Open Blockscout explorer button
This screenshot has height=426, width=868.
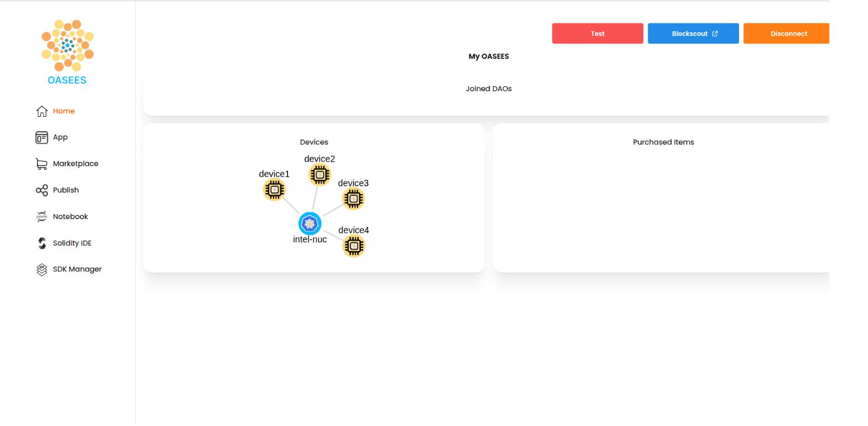pos(693,33)
